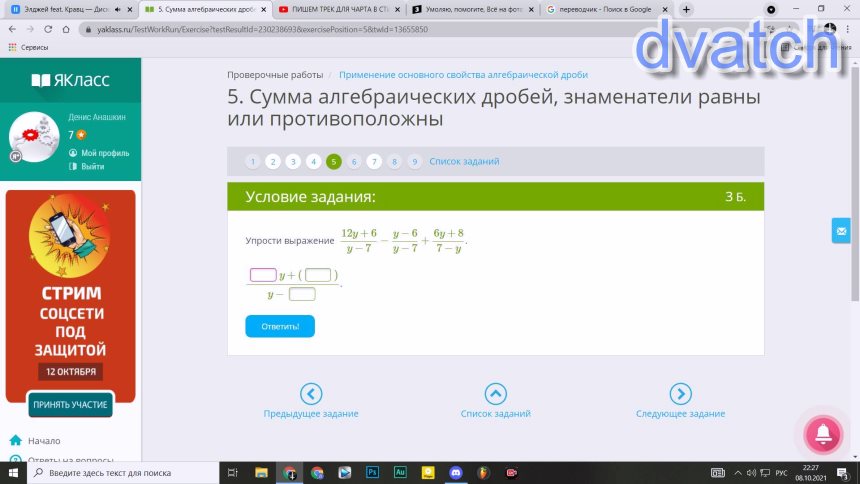
Task: Click Выйти to log out
Action: point(92,166)
